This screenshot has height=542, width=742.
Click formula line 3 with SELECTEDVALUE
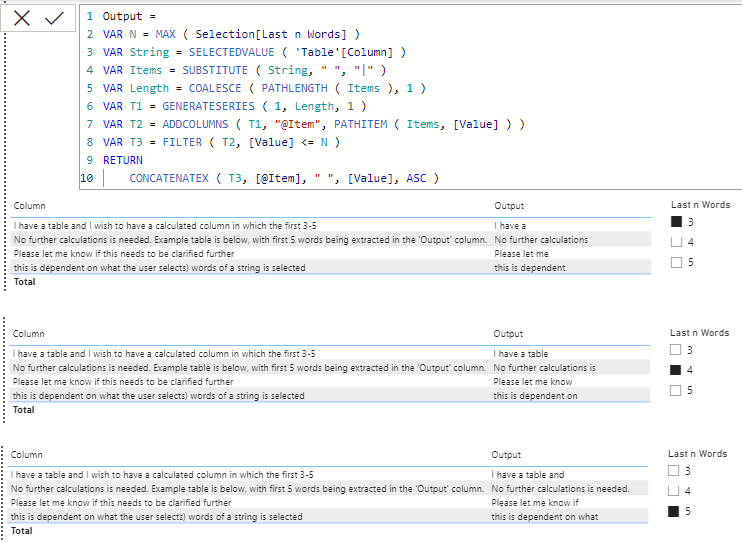click(254, 52)
